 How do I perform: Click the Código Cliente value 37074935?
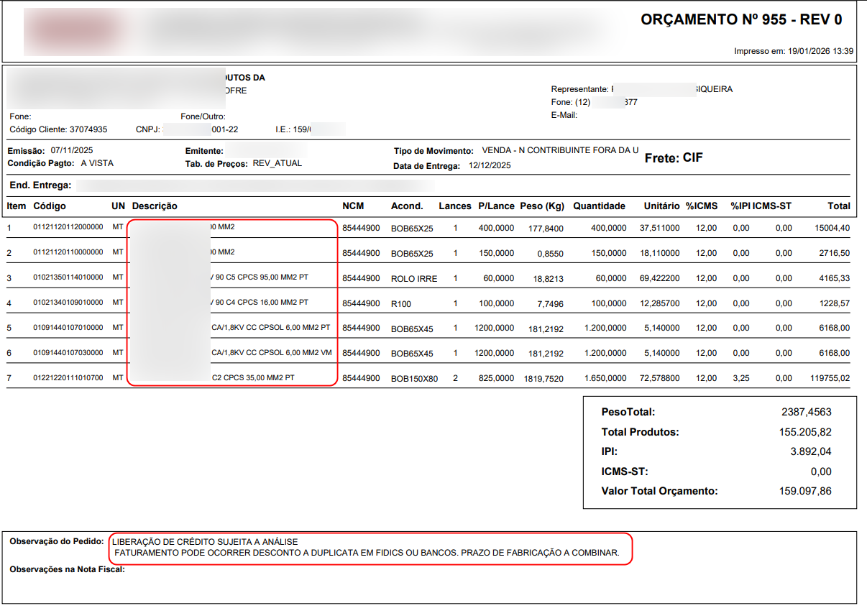pyautogui.click(x=88, y=130)
